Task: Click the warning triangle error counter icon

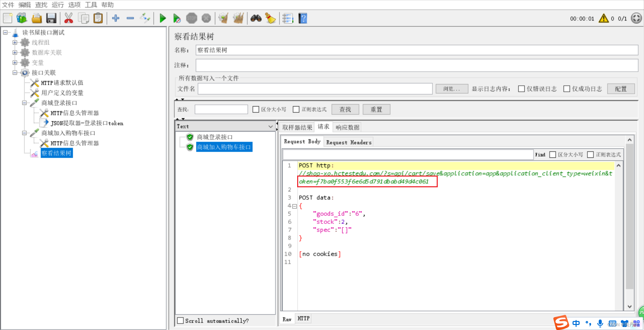Action: tap(604, 18)
